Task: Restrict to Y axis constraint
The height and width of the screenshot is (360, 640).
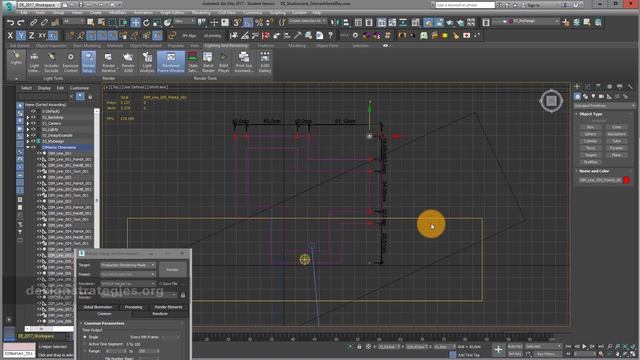Action: (21, 36)
